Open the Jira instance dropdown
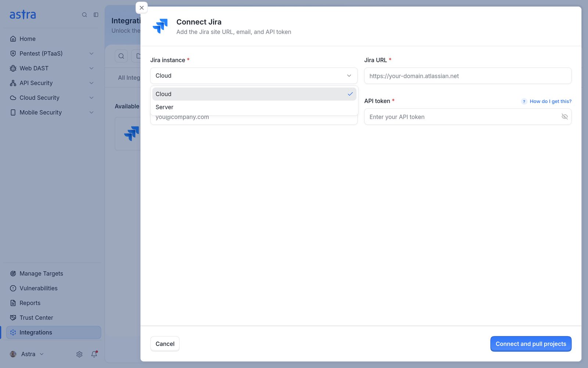Image resolution: width=588 pixels, height=368 pixels. pyautogui.click(x=254, y=75)
